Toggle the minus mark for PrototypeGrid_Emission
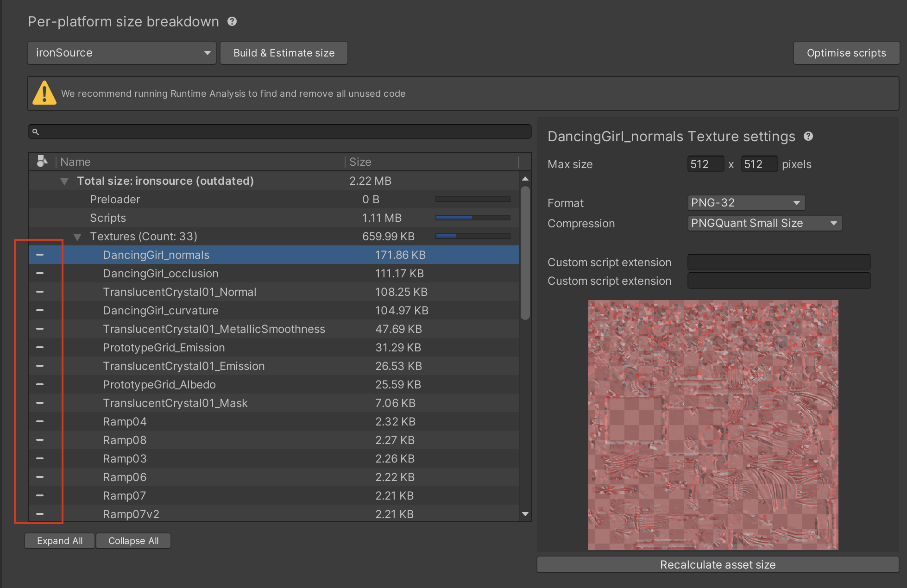The image size is (907, 588). click(40, 347)
